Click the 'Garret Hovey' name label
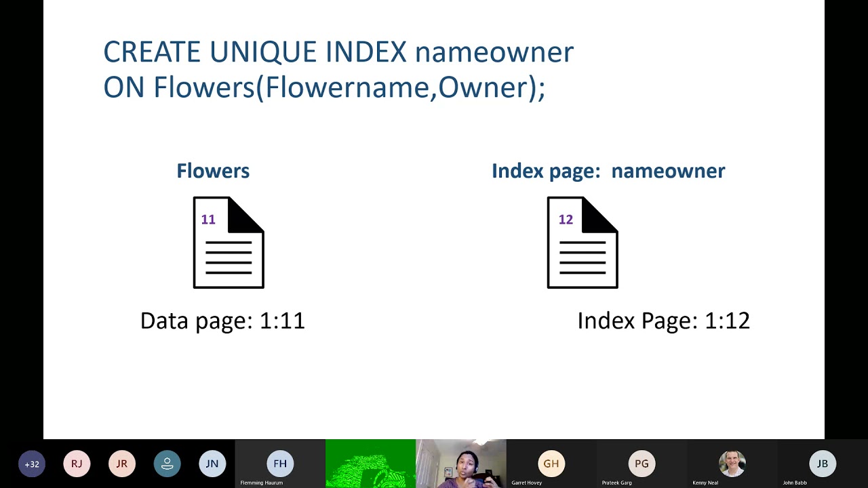Image resolution: width=868 pixels, height=488 pixels. coord(527,483)
